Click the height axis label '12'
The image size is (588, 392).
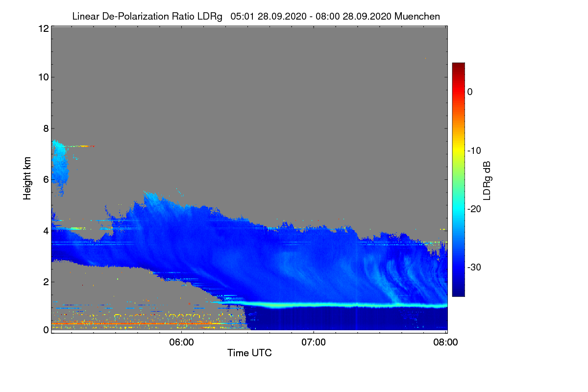[x=43, y=28]
